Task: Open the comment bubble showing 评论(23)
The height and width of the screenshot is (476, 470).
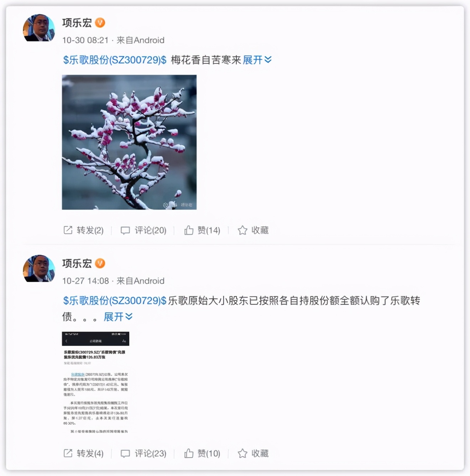Action: [x=125, y=454]
